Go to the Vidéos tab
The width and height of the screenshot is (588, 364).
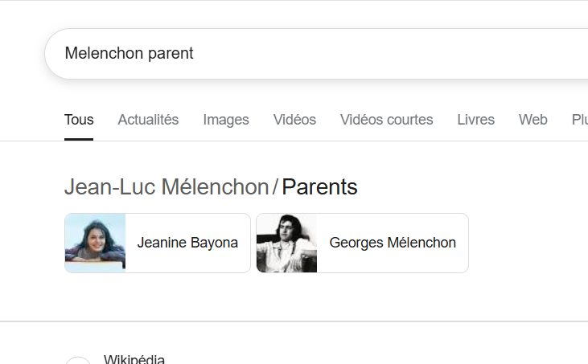[294, 120]
